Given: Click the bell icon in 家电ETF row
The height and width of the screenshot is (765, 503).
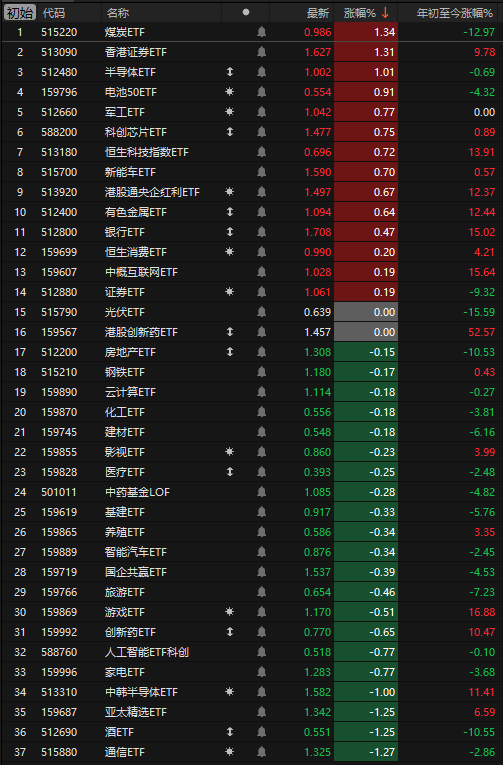Looking at the screenshot, I should (x=262, y=672).
